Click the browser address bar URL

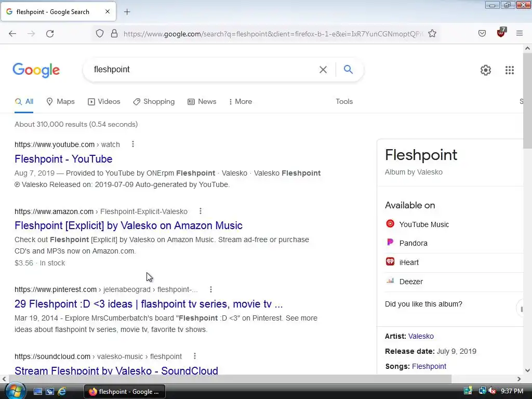[273, 34]
